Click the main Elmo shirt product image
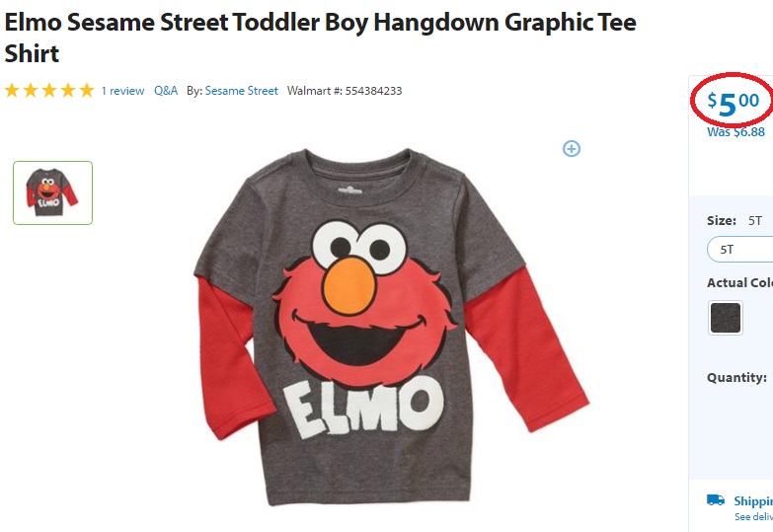773x532 pixels. coord(391,326)
